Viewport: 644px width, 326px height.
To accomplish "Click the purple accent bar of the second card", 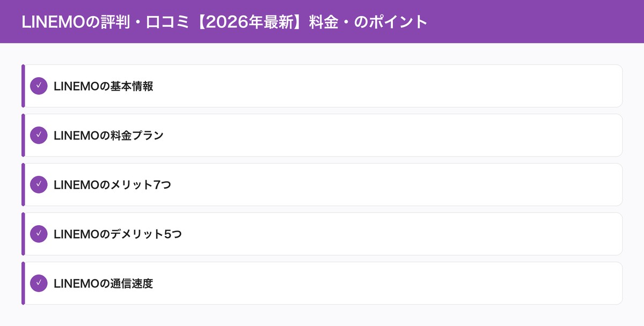I will 23,135.
